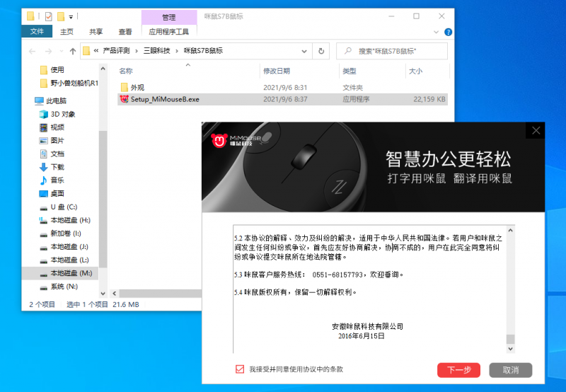Expand the address bar history dropdown
The width and height of the screenshot is (566, 392).
point(304,51)
